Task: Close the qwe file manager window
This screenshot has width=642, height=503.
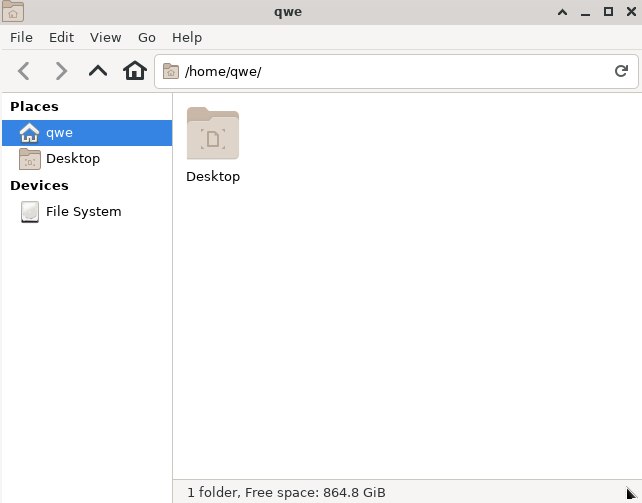Action: (x=631, y=11)
